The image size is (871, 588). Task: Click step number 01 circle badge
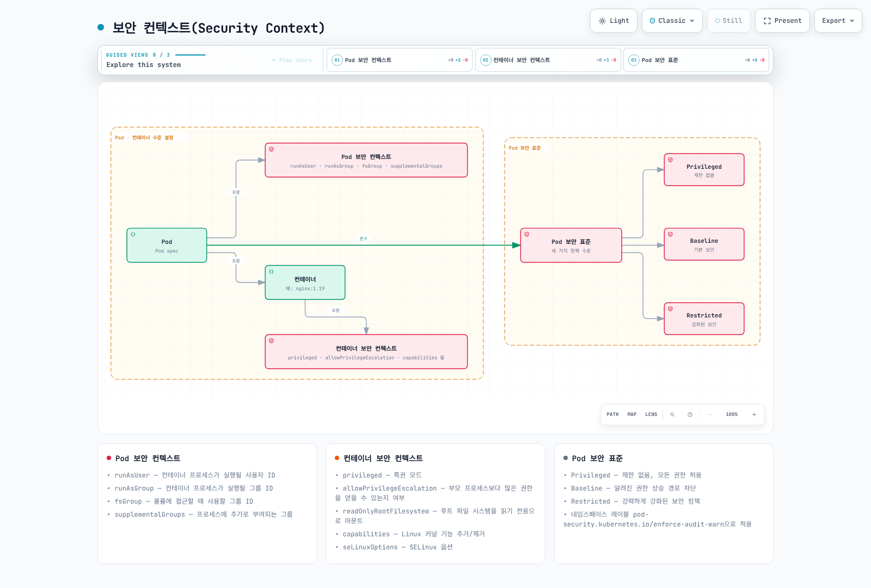point(337,60)
